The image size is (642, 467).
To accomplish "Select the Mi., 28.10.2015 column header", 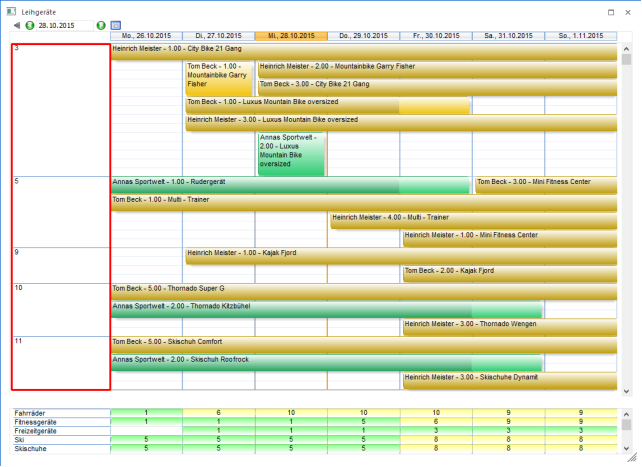I will (291, 36).
